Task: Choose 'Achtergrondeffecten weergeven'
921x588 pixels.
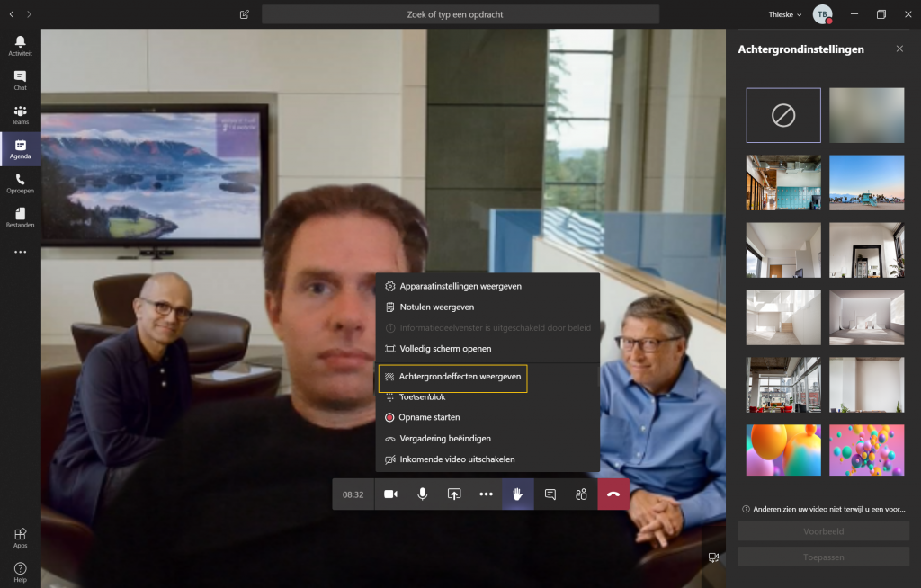Action: pos(453,377)
